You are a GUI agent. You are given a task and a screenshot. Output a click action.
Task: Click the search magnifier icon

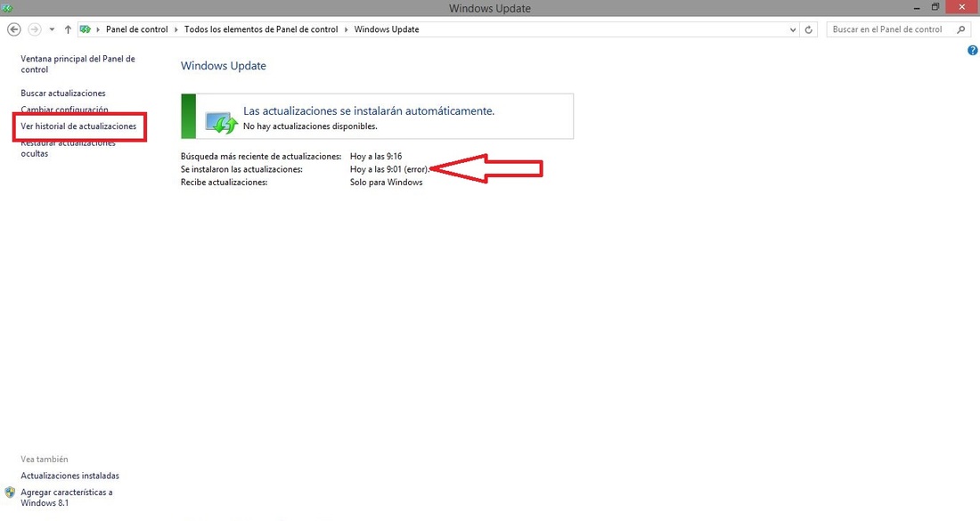[x=961, y=29]
